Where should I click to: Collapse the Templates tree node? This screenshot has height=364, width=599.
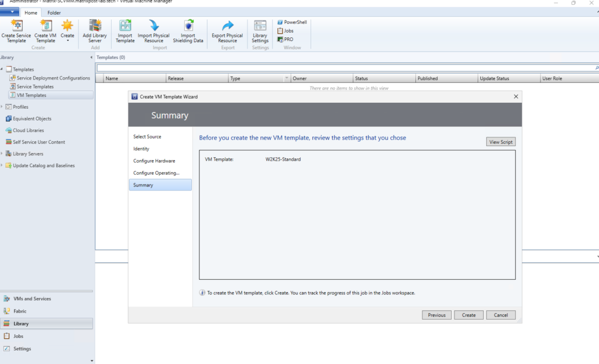(x=2, y=69)
